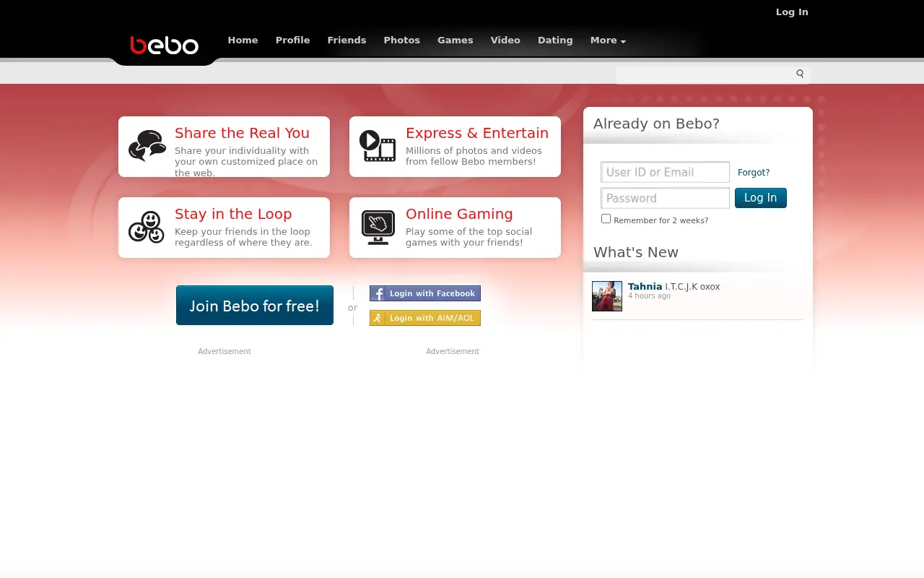Click the smiley faces icon beside Stay in the Loop
The image size is (924, 578).
click(147, 227)
